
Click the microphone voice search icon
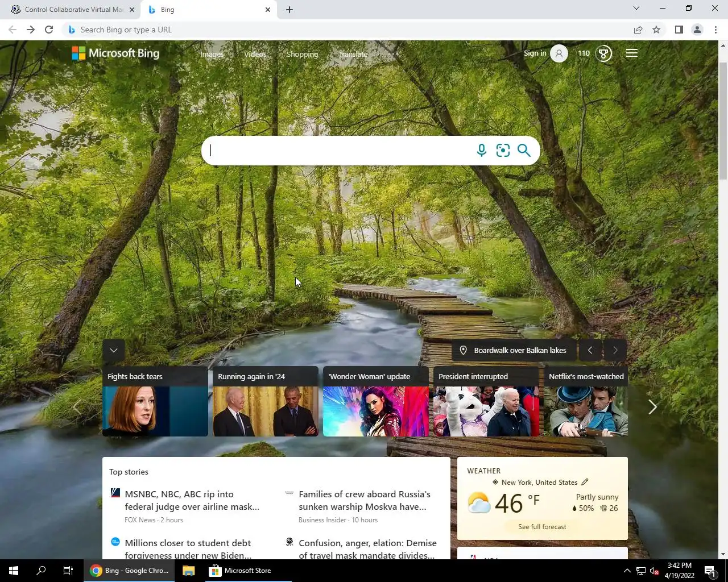481,151
